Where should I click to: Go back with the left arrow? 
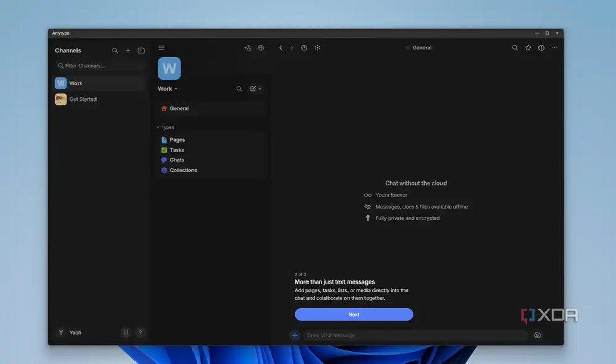click(281, 48)
